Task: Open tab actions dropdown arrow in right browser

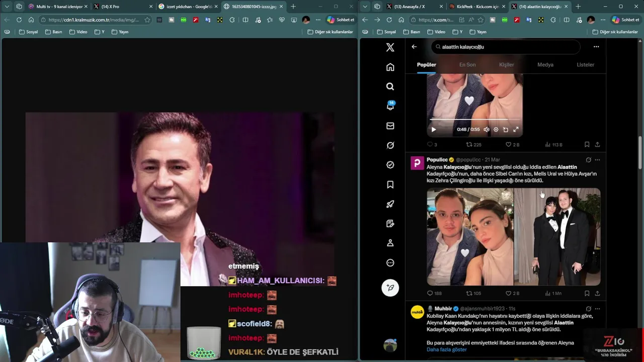Action: coord(365,7)
